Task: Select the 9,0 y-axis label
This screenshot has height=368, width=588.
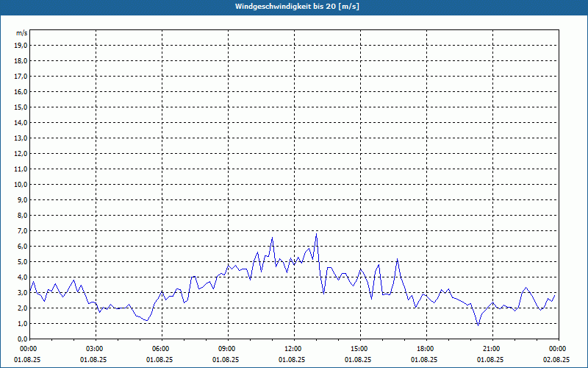Action: click(x=22, y=199)
